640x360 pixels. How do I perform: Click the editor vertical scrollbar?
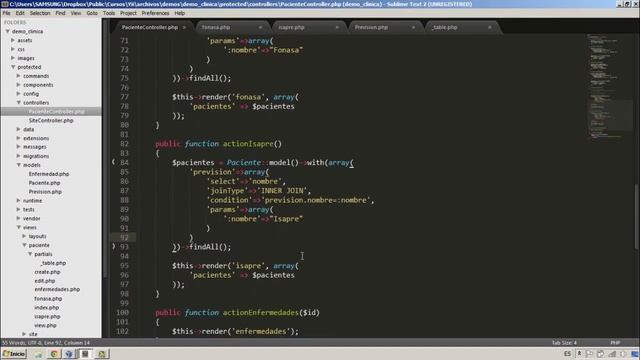click(x=636, y=216)
